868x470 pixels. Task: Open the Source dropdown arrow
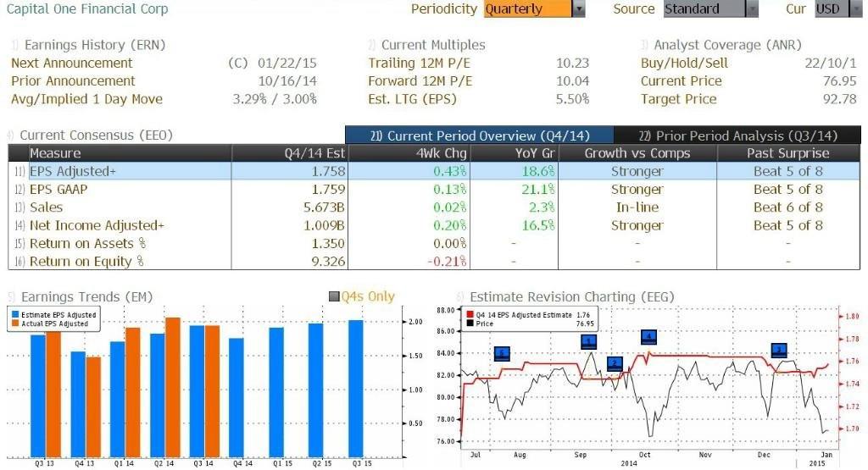click(752, 8)
